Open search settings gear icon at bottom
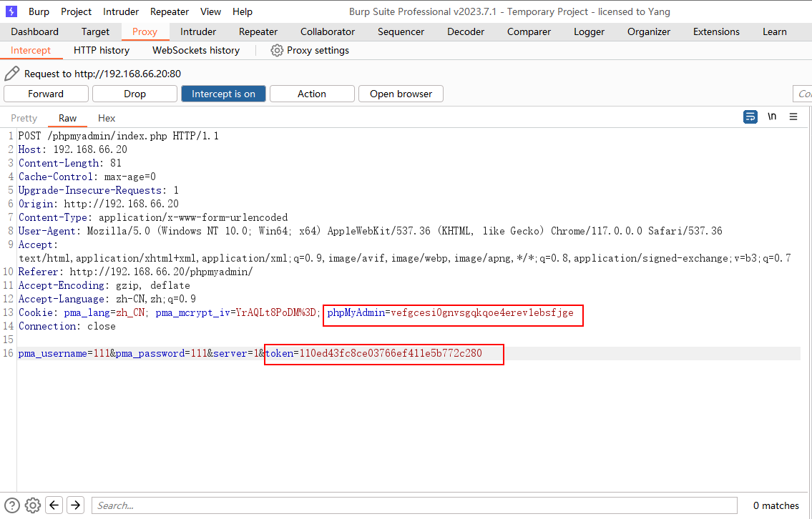This screenshot has width=812, height=519. point(33,505)
